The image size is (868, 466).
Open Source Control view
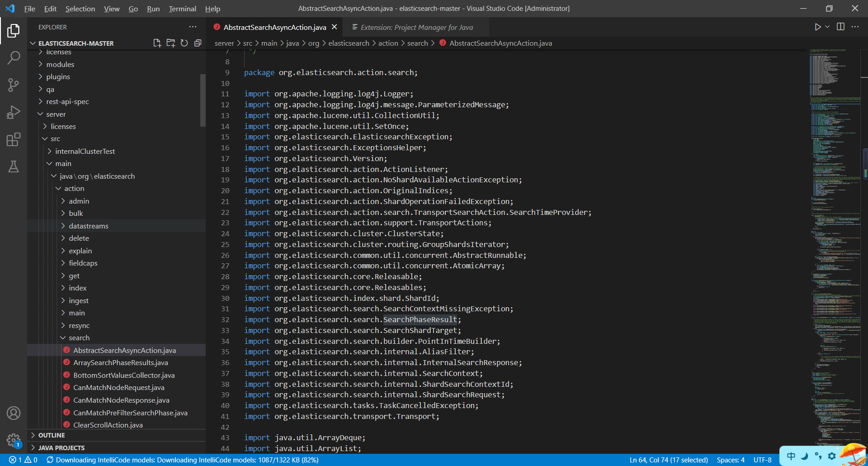coord(14,85)
